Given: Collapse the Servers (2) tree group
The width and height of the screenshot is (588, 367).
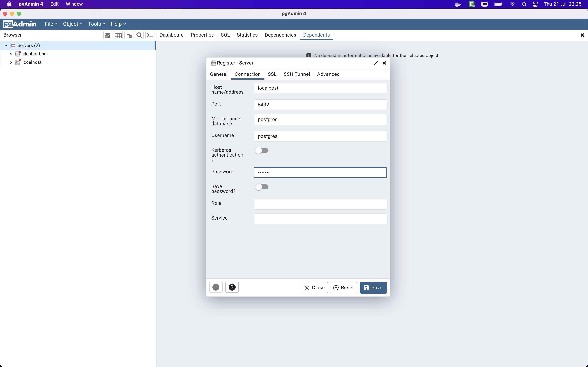Looking at the screenshot, I should coord(6,45).
